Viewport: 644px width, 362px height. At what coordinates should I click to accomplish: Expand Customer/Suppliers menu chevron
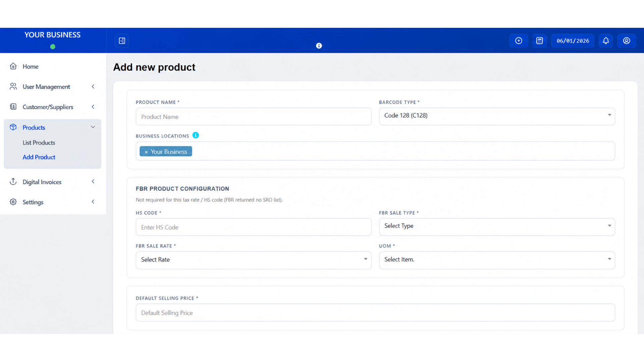(93, 107)
